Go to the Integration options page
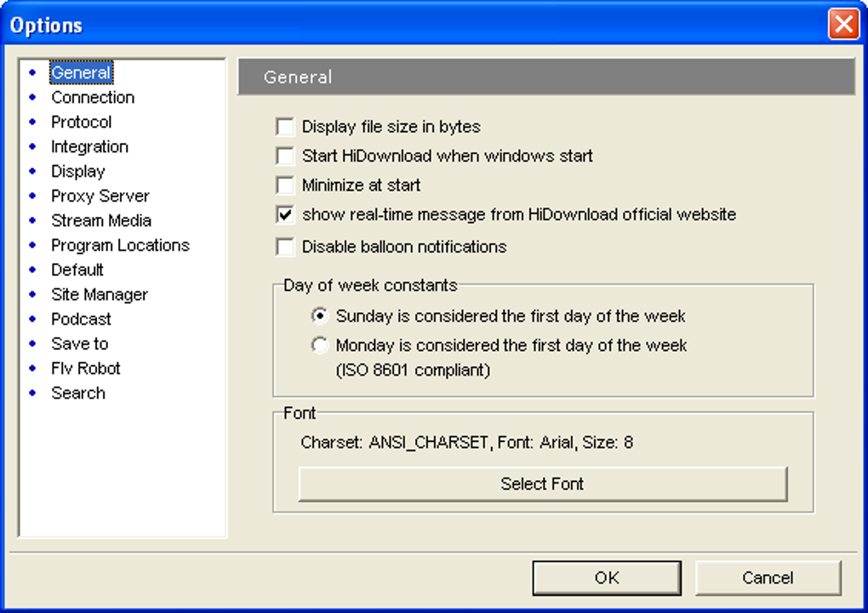This screenshot has height=613, width=868. tap(89, 147)
